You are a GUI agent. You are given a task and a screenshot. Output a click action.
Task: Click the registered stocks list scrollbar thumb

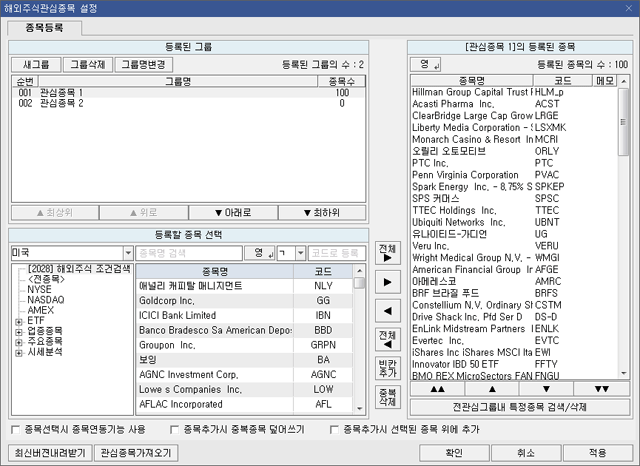[x=623, y=122]
